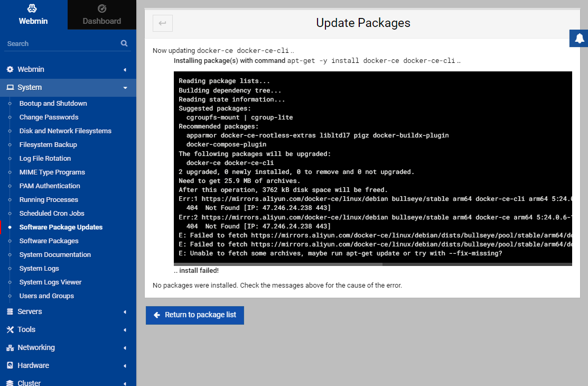This screenshot has width=588, height=386.
Task: Switch to the Dashboard tab
Action: click(x=102, y=15)
